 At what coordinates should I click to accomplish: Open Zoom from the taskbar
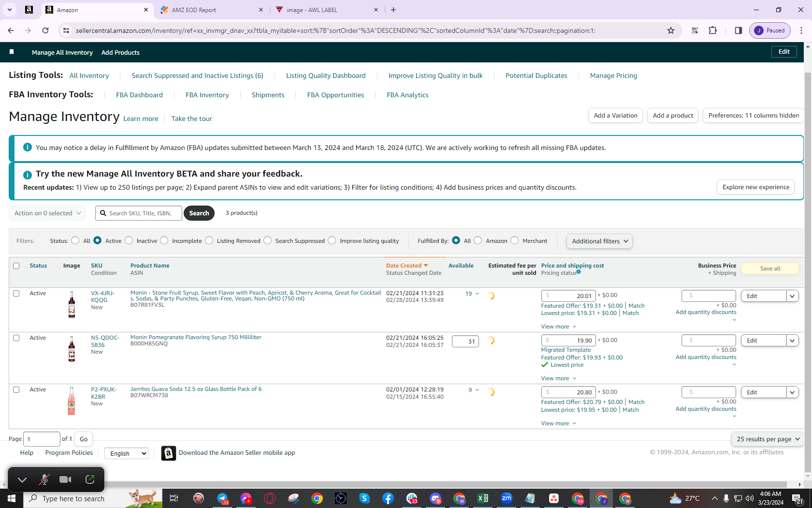[507, 498]
